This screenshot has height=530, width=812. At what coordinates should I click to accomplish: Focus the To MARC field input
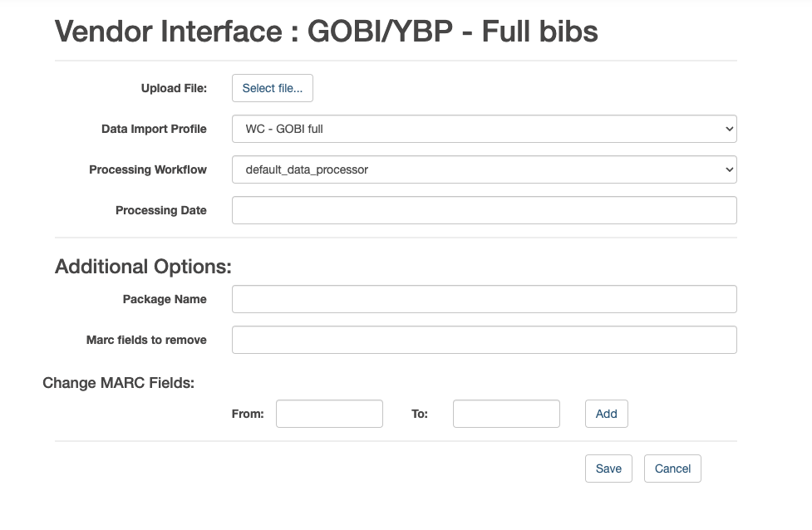click(x=506, y=414)
